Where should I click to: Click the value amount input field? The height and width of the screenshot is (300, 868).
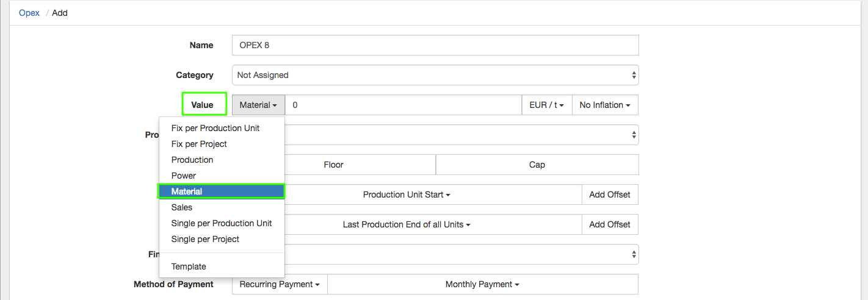point(403,105)
